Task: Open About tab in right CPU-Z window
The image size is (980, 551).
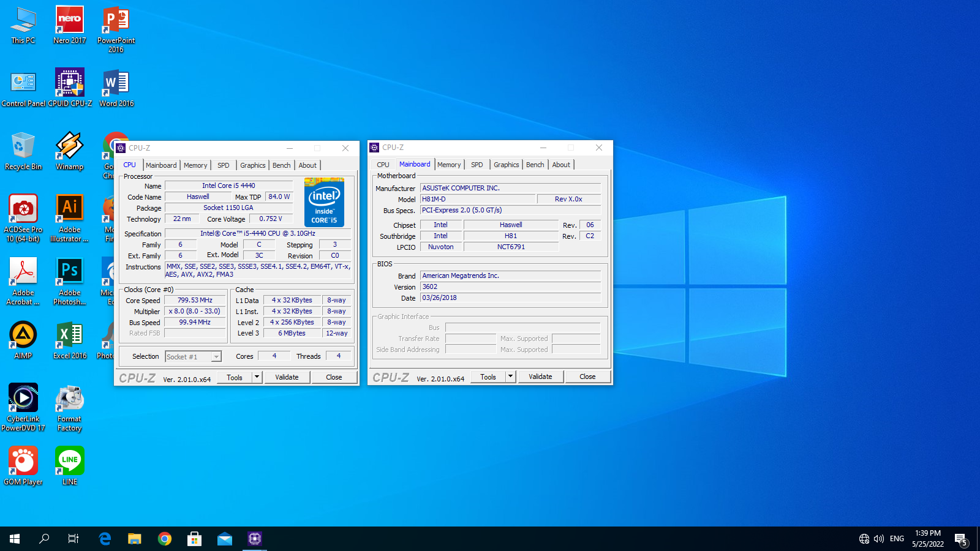Action: (x=562, y=165)
